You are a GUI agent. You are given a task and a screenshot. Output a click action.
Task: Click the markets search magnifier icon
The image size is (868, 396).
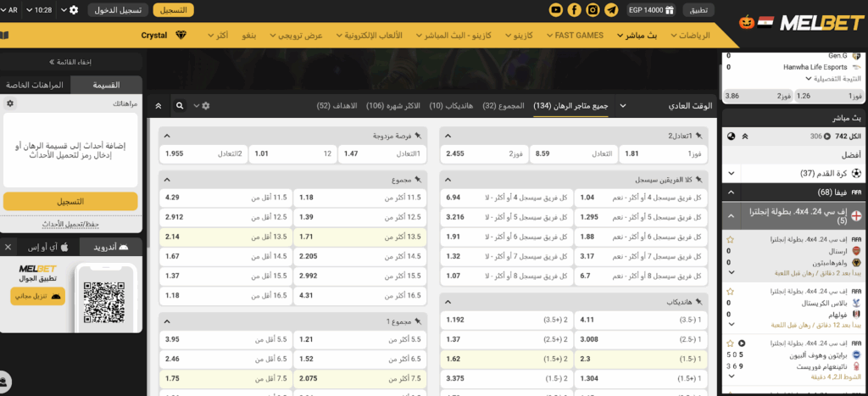pos(180,105)
